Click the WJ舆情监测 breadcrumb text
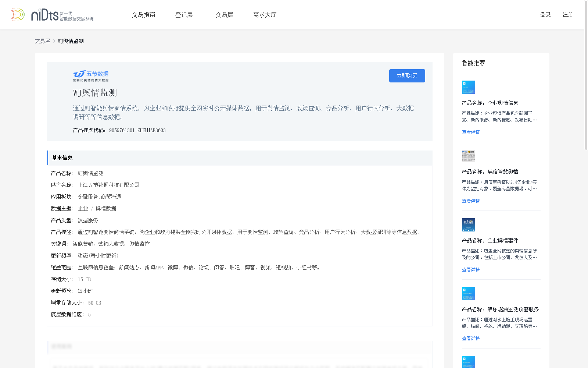This screenshot has width=588, height=368. (x=71, y=41)
